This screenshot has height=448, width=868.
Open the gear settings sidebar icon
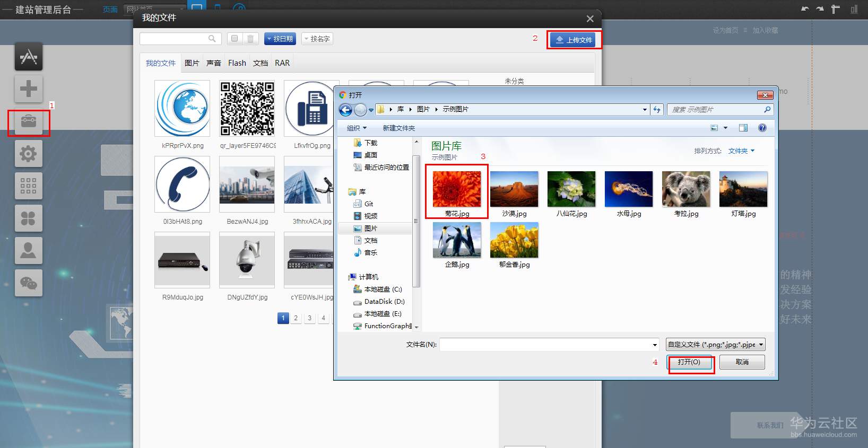[x=29, y=154]
